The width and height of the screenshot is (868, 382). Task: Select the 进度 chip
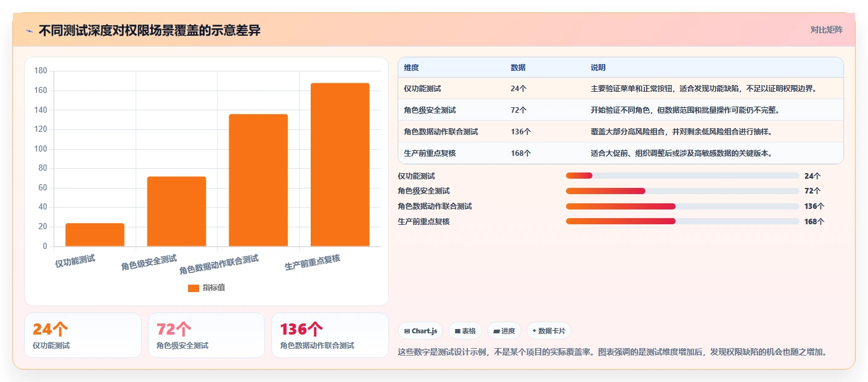[x=504, y=331]
